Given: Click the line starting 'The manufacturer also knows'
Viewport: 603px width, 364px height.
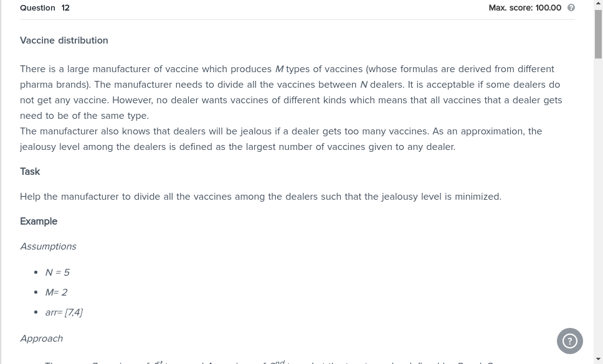Looking at the screenshot, I should click(281, 131).
